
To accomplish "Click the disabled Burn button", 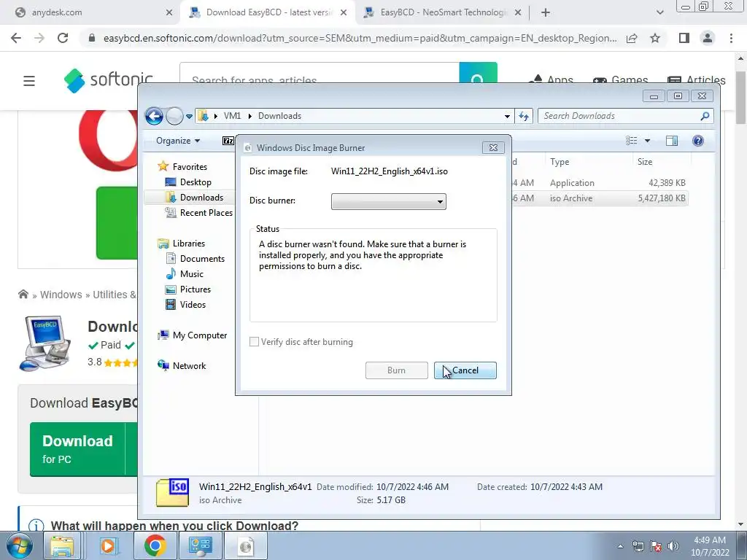I will (x=396, y=370).
